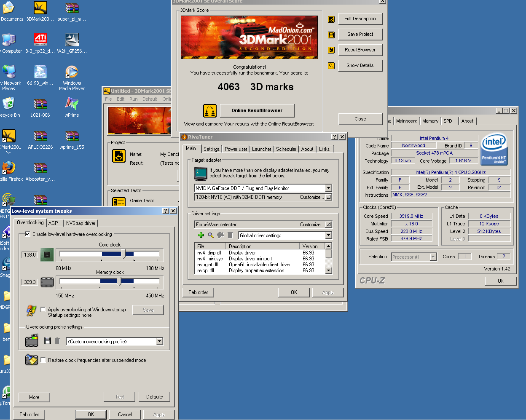Screen dimensions: 526x420
Task: Enable Restore clock frequencies after suspended mode
Action: pyautogui.click(x=43, y=360)
